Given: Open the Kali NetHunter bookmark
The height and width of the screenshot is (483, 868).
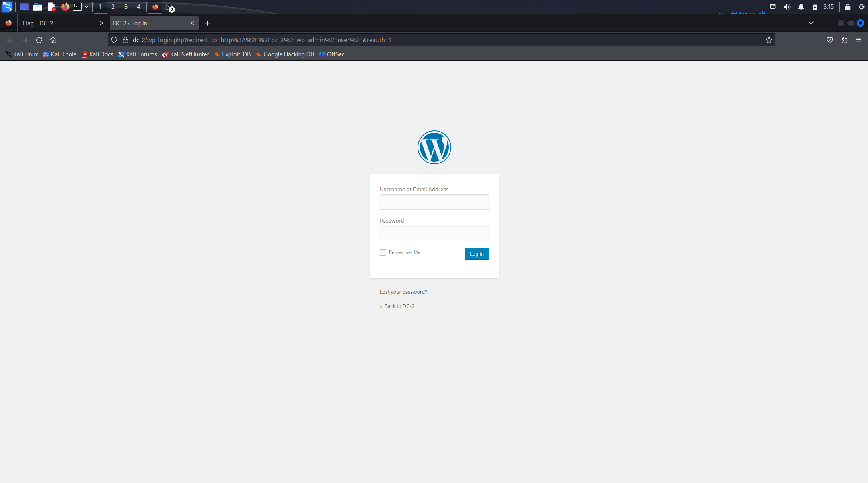Looking at the screenshot, I should 185,54.
